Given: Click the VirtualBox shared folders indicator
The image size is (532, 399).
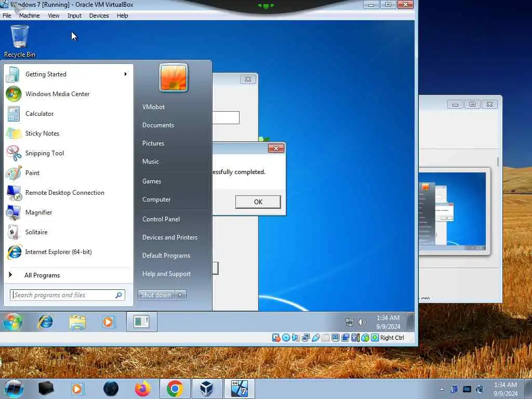Looking at the screenshot, I should (x=325, y=338).
